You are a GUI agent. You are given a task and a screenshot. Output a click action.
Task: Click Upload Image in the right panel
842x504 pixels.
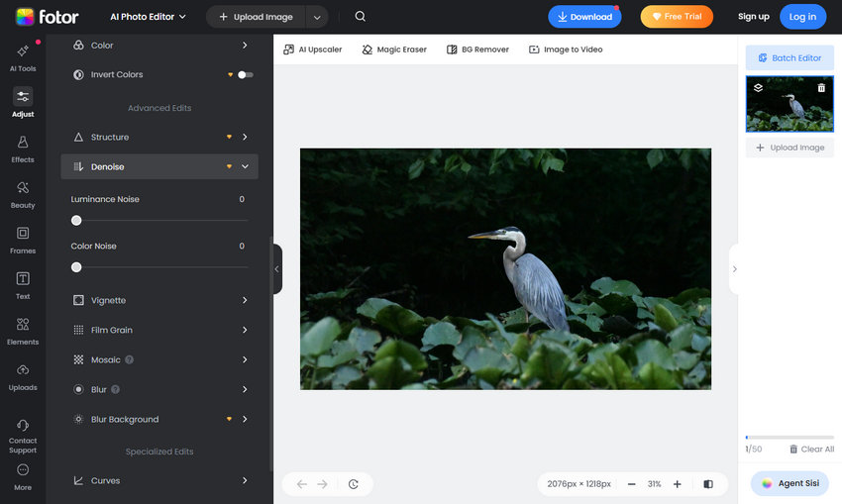(789, 148)
